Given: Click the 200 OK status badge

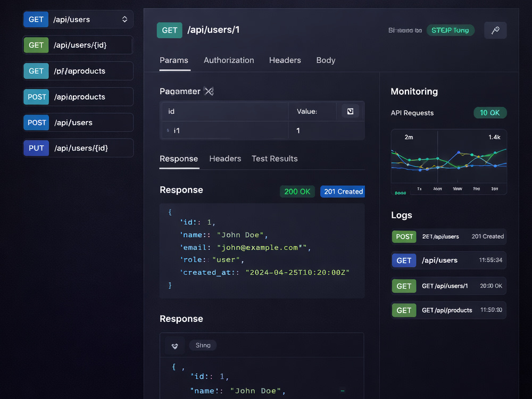Looking at the screenshot, I should [297, 192].
